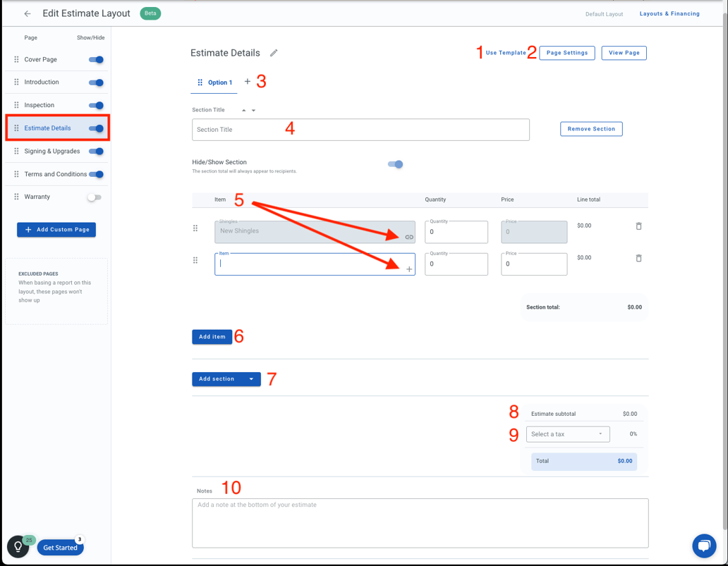Image resolution: width=728 pixels, height=566 pixels.
Task: Click the down chevron beside Section Title
Action: point(253,110)
